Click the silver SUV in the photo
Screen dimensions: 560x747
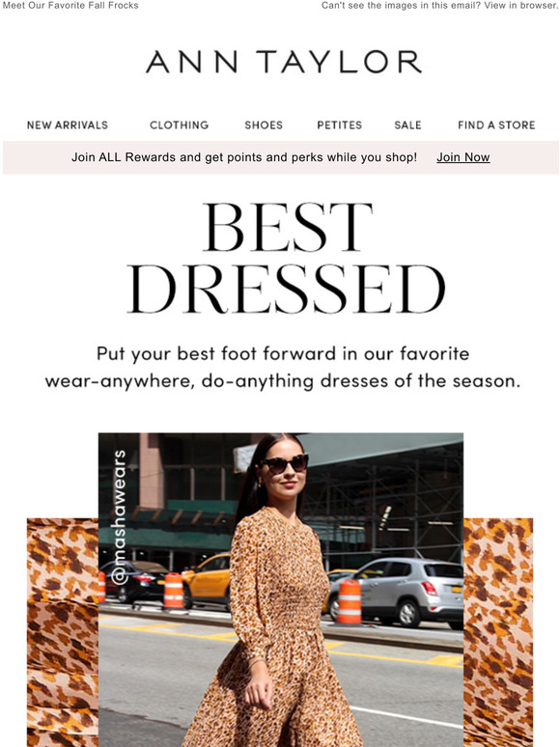(x=401, y=589)
